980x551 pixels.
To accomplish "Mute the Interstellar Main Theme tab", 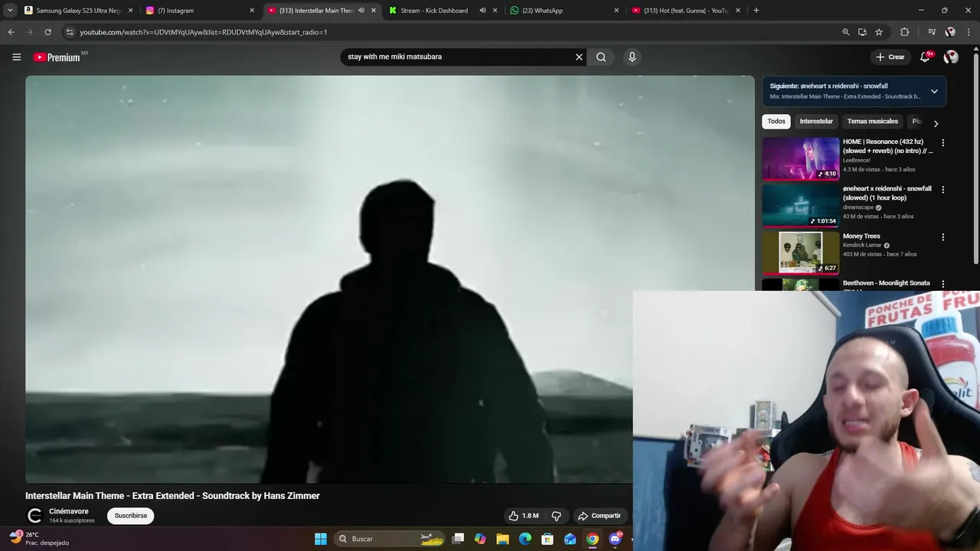I will pyautogui.click(x=361, y=11).
